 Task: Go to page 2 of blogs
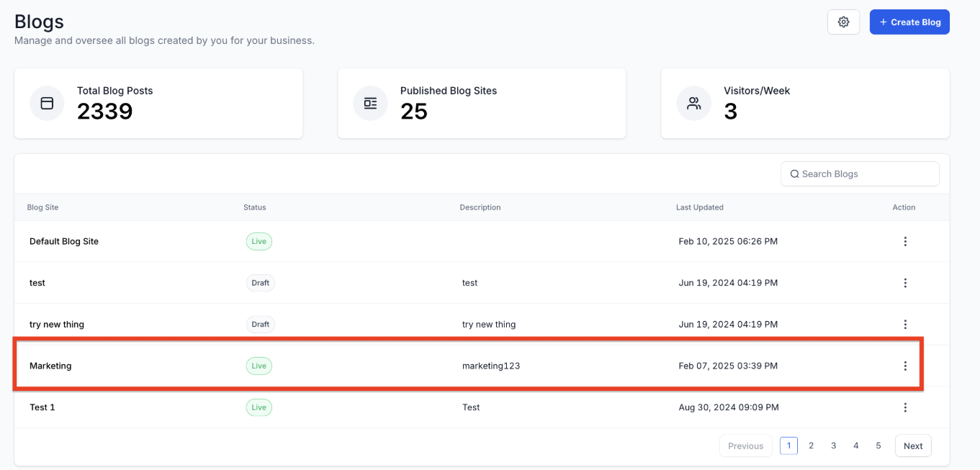pos(811,446)
